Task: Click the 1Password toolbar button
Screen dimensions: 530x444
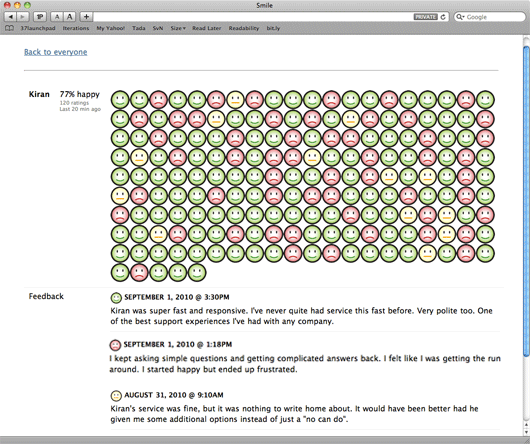Action: 40,17
